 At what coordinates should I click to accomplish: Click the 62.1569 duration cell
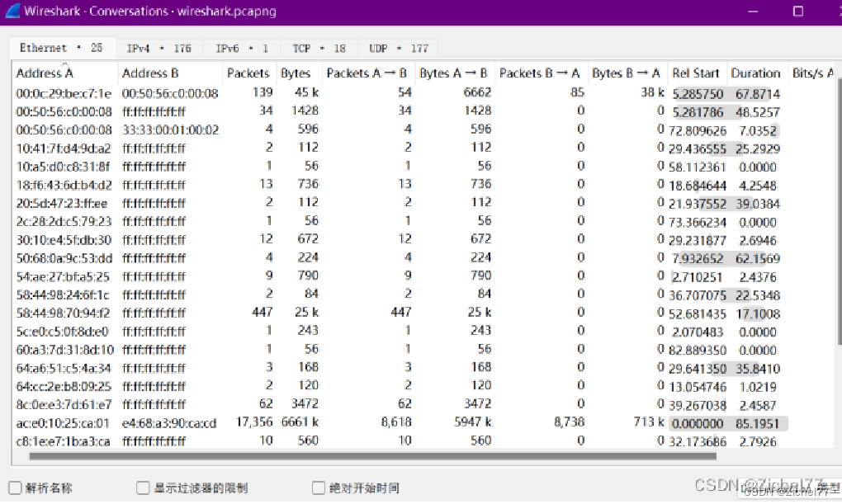coord(758,259)
